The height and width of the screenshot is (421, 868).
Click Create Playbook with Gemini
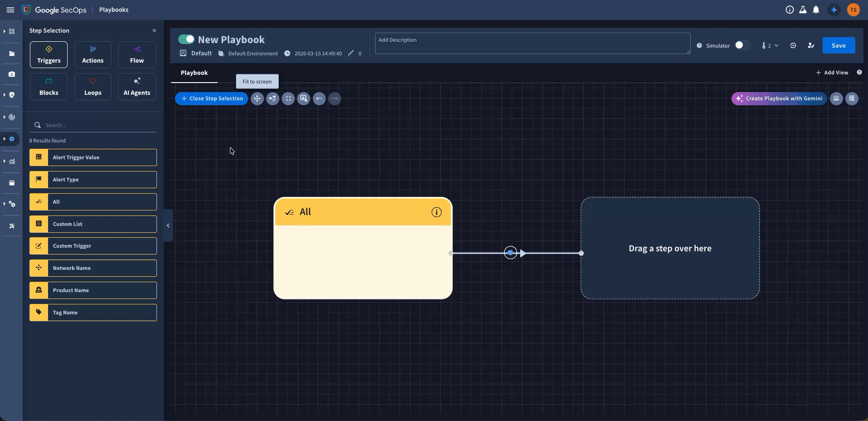pyautogui.click(x=779, y=98)
